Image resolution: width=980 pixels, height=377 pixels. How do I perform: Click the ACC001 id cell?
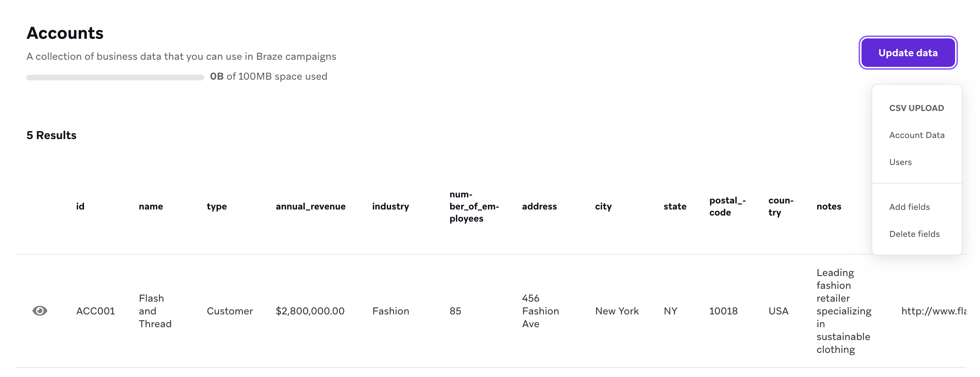(95, 311)
